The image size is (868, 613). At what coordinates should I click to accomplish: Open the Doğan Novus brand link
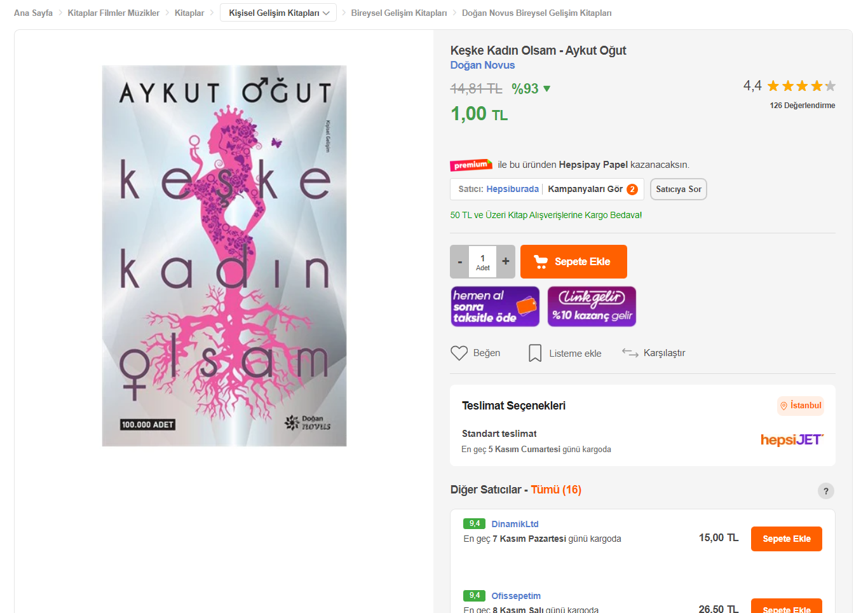[x=482, y=65]
